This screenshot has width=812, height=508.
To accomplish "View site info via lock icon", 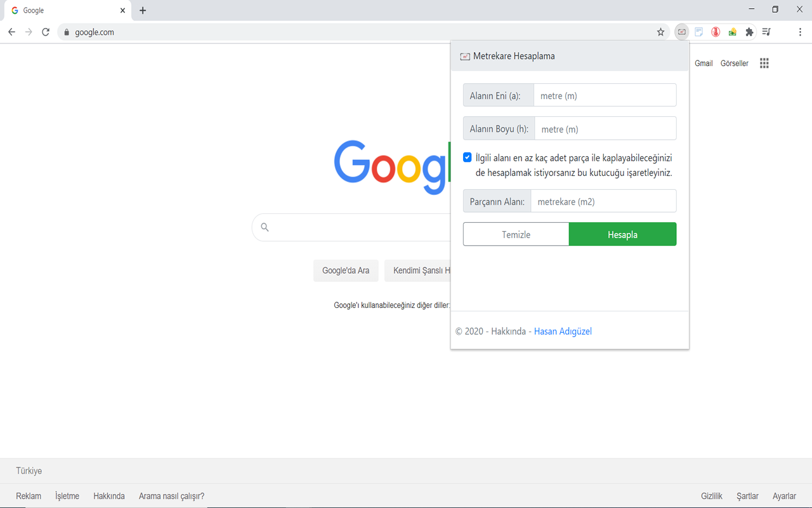I will [x=65, y=32].
